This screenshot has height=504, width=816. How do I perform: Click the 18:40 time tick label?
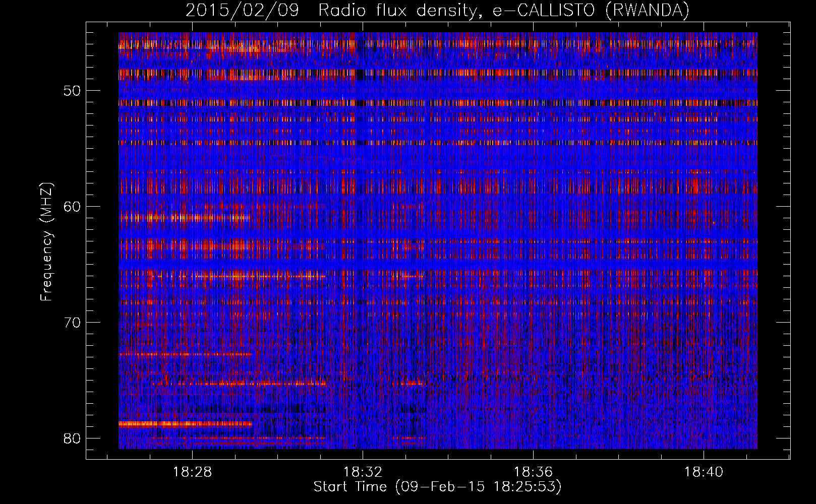(704, 472)
